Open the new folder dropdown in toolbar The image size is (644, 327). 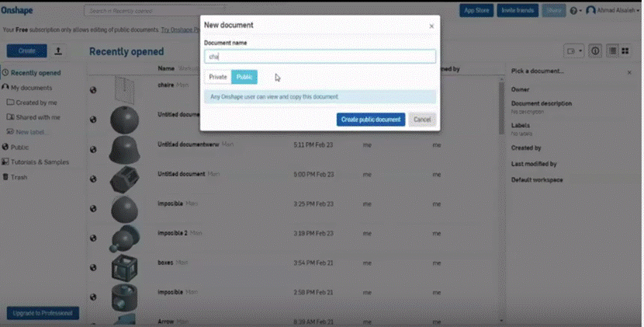click(574, 51)
